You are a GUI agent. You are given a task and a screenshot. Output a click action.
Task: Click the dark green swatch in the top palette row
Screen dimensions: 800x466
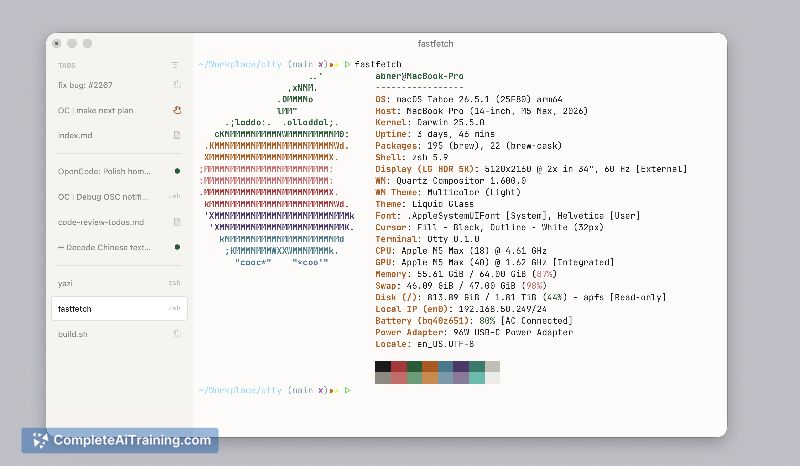point(414,366)
